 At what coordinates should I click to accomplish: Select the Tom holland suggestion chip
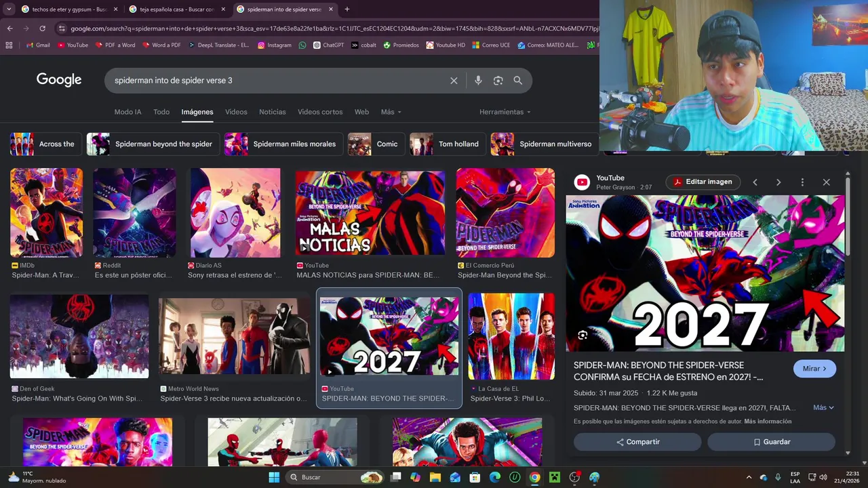(x=448, y=144)
